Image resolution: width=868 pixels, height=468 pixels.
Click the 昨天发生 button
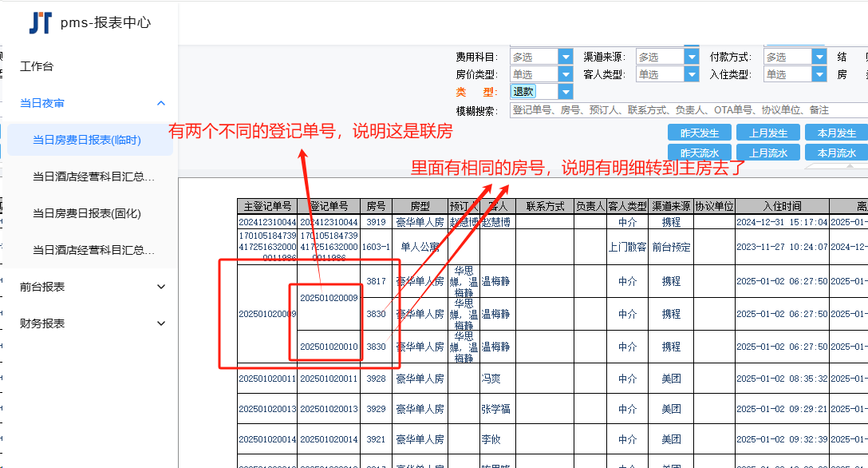[699, 133]
